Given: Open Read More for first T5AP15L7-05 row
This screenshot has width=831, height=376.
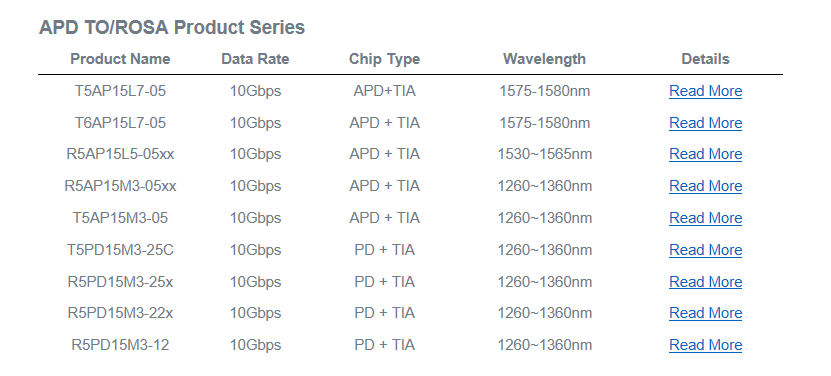Looking at the screenshot, I should click(705, 91).
